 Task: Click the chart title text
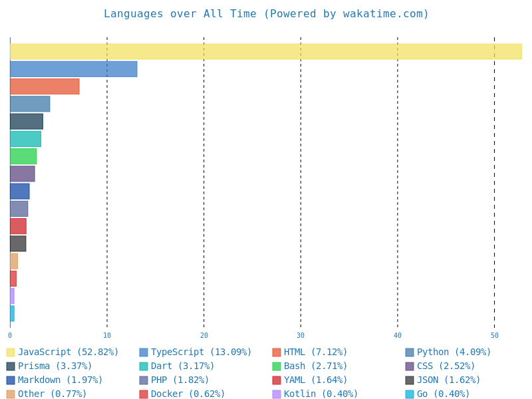(x=266, y=14)
